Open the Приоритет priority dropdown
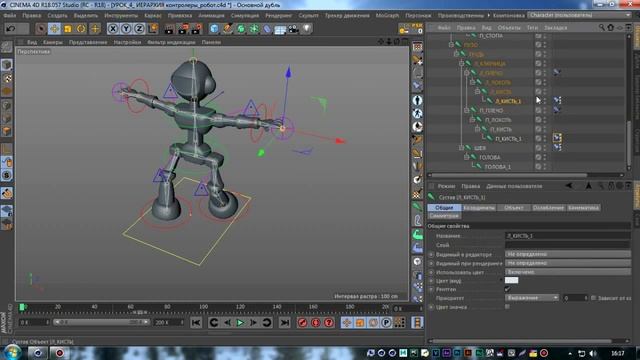 532,298
